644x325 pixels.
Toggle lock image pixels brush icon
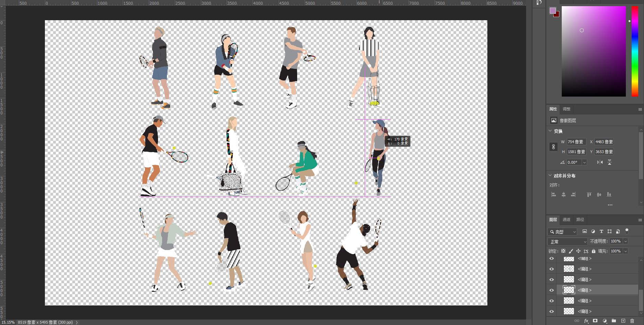coord(570,251)
